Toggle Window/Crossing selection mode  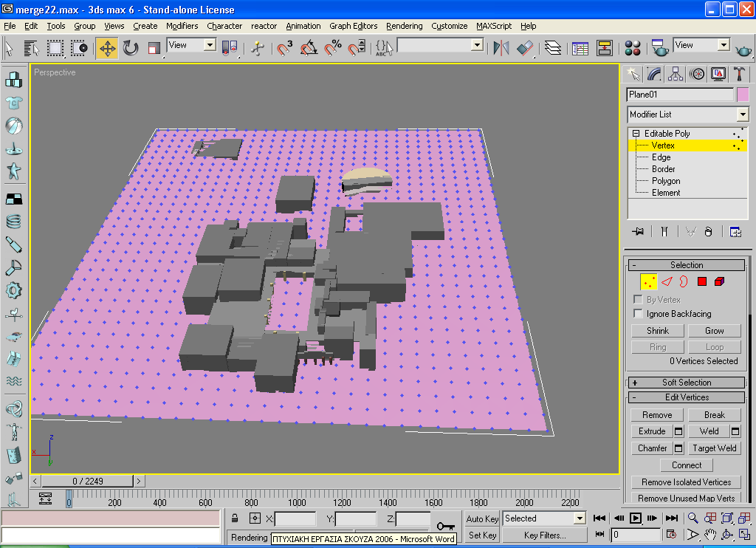point(80,48)
